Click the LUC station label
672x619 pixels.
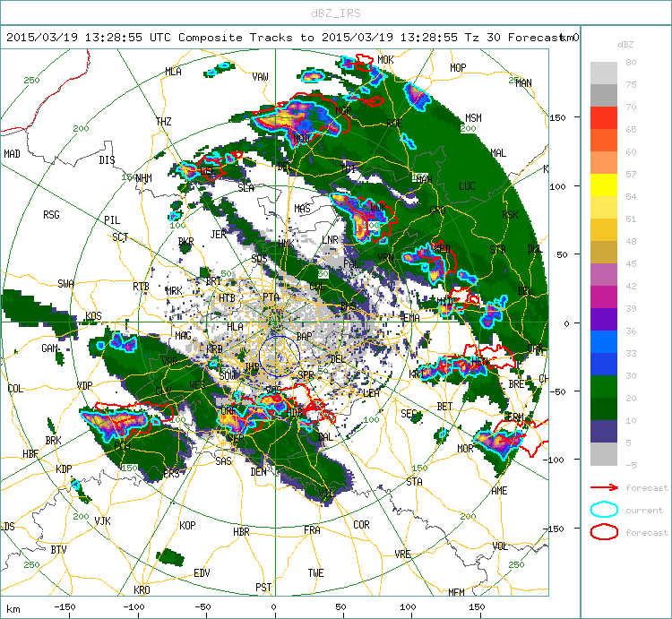pyautogui.click(x=467, y=186)
